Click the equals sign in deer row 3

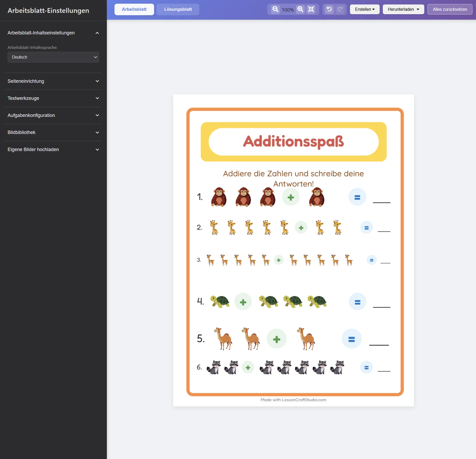[x=372, y=260]
